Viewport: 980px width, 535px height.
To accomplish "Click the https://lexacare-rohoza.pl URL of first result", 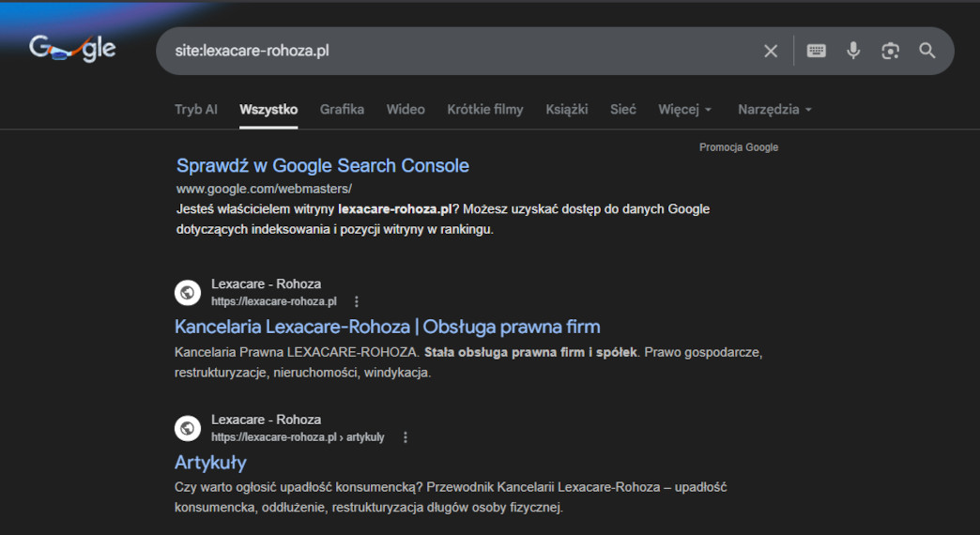I will coord(274,302).
